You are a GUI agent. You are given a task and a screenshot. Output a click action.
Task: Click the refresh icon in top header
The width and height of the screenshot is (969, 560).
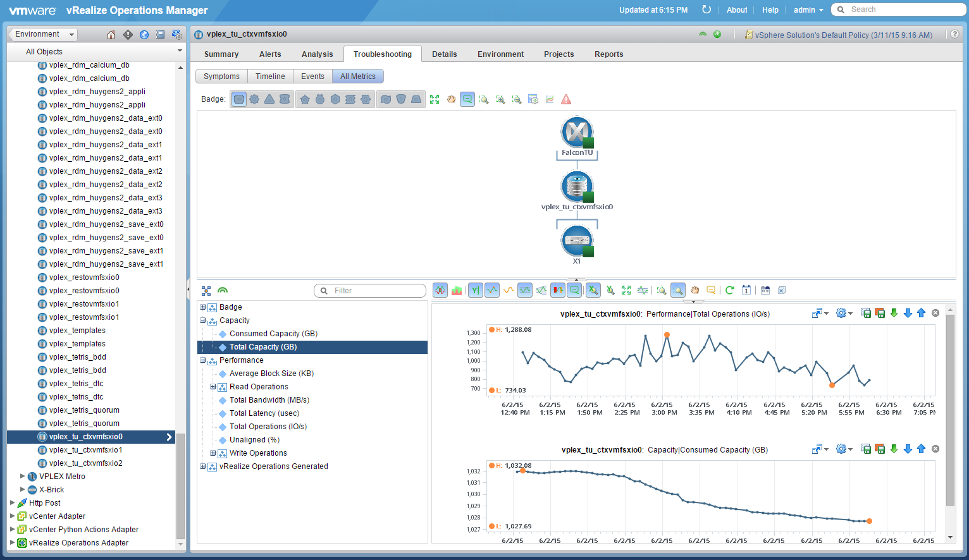pyautogui.click(x=707, y=9)
